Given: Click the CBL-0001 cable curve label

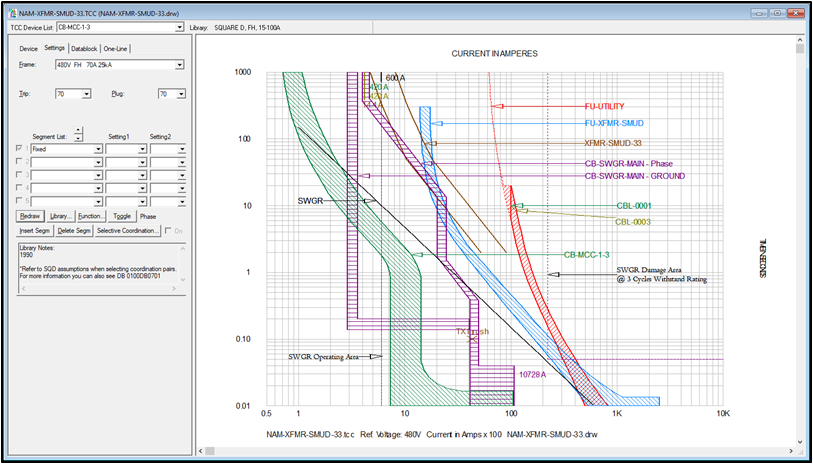Looking at the screenshot, I should [x=633, y=206].
